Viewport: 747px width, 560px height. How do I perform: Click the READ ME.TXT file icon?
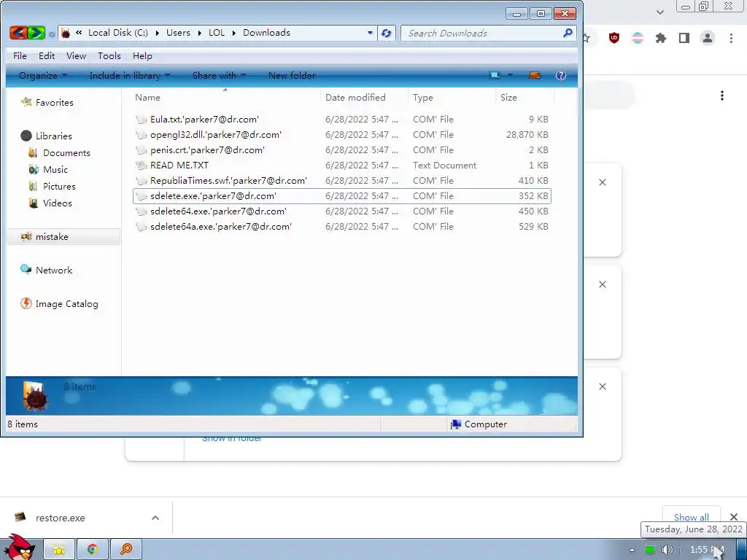pyautogui.click(x=142, y=166)
